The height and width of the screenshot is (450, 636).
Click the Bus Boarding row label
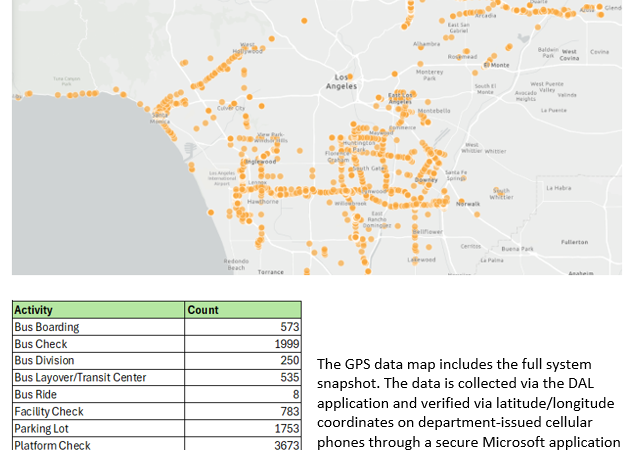[x=47, y=327]
